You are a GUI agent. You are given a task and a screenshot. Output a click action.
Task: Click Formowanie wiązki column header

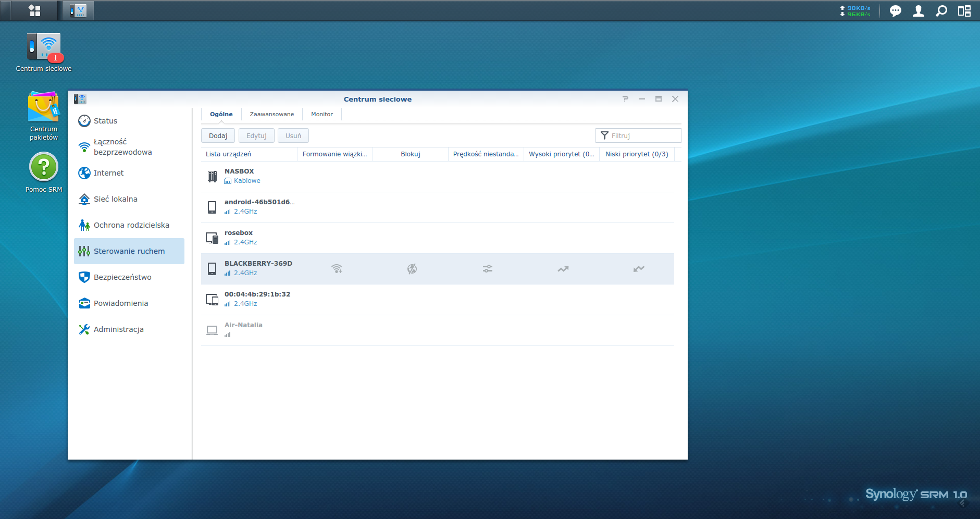click(335, 154)
